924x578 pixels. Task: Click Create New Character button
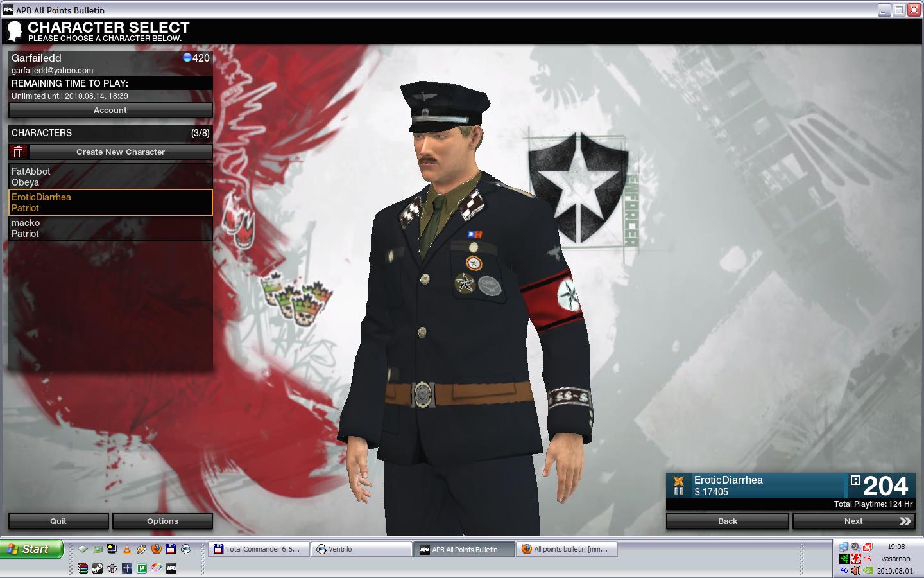click(x=121, y=152)
